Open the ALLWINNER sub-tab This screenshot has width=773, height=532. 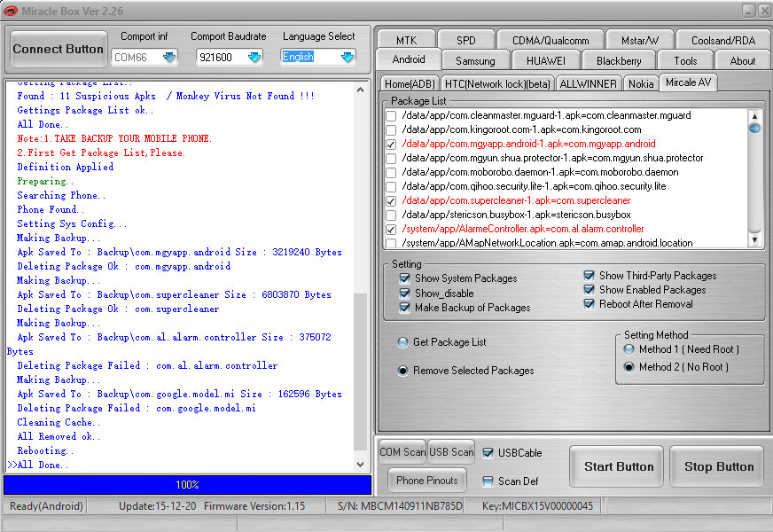(x=588, y=84)
